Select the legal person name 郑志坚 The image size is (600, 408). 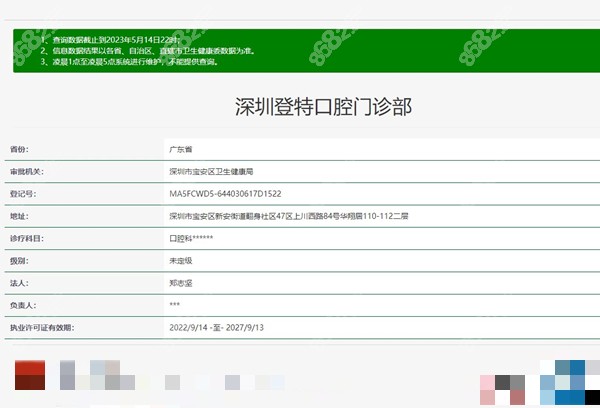pos(181,283)
